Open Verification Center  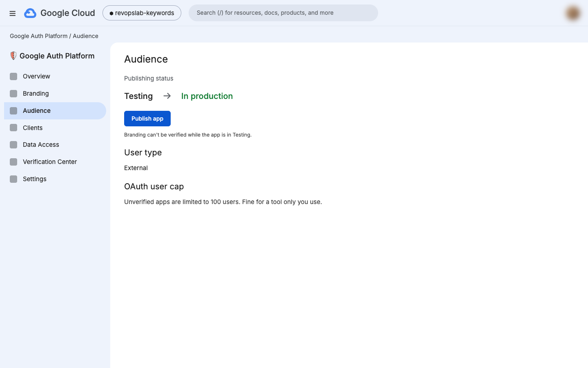coord(55,162)
